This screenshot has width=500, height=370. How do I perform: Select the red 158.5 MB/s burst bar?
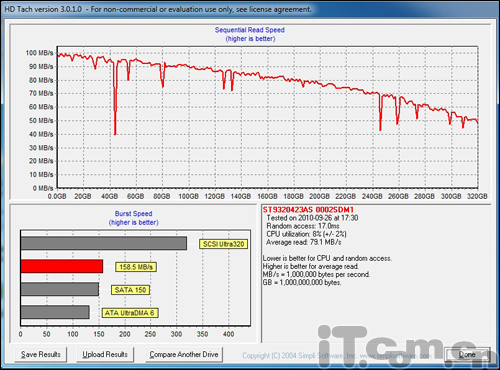[x=62, y=266]
